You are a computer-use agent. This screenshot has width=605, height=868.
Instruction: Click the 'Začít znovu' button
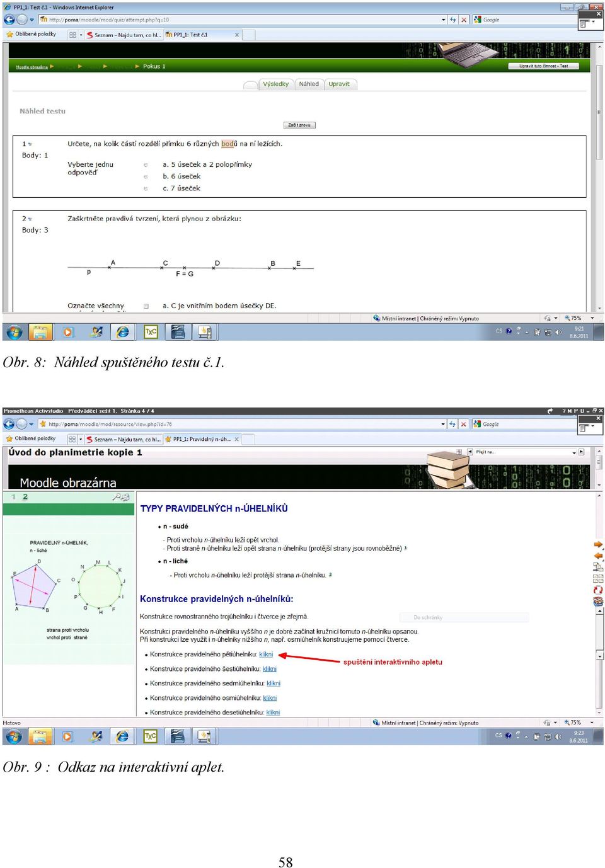point(299,125)
